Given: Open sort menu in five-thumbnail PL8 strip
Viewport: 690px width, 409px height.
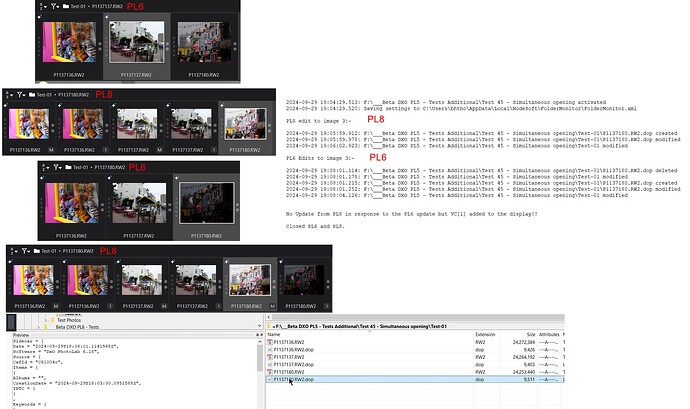Looking at the screenshot, I should tap(9, 94).
